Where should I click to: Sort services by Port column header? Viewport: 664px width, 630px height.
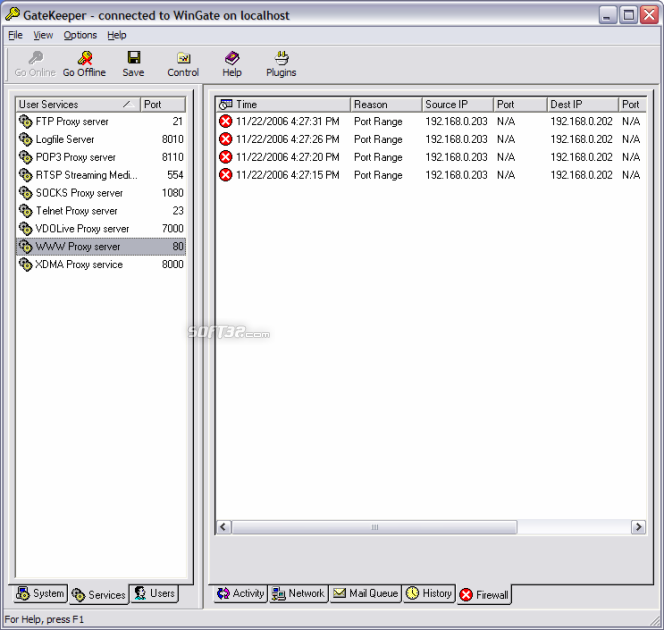[x=163, y=105]
